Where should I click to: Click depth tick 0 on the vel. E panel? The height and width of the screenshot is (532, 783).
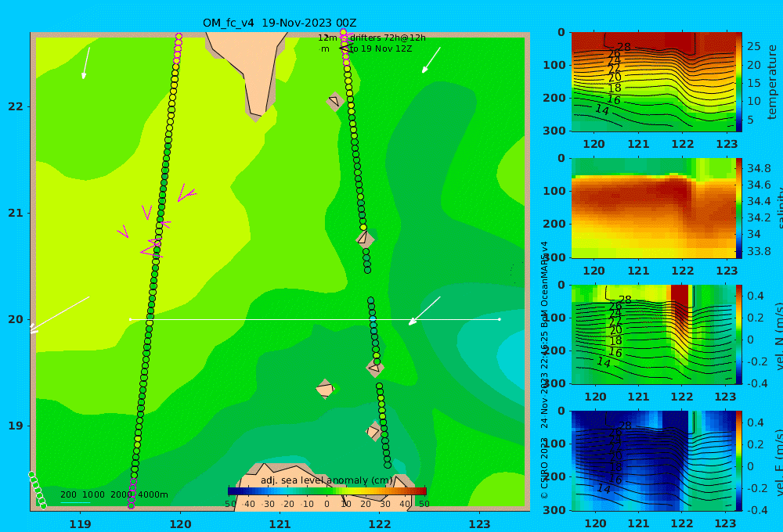561,411
